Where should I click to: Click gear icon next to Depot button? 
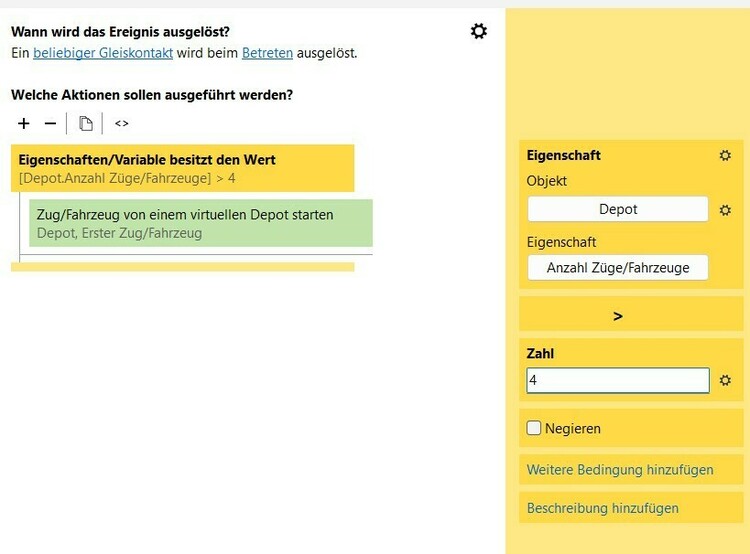pos(725,210)
